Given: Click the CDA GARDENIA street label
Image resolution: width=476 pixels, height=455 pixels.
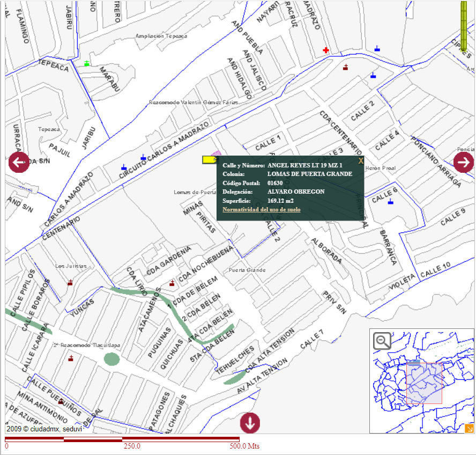Looking at the screenshot, I should coord(169,260).
